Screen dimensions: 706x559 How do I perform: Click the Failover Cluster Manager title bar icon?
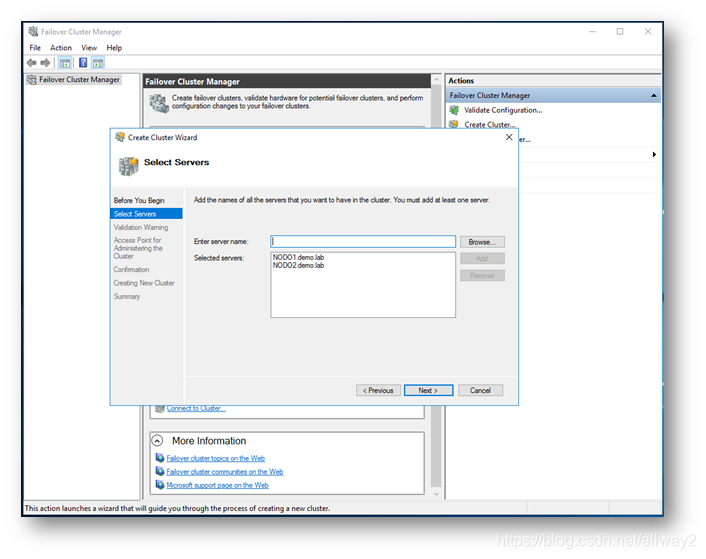tap(33, 32)
